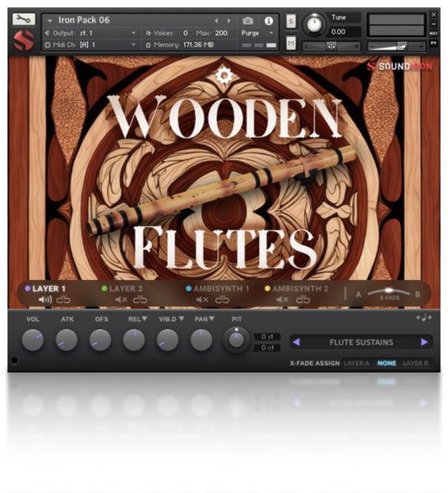
Task: Click the PIT pitch knob
Action: [236, 339]
